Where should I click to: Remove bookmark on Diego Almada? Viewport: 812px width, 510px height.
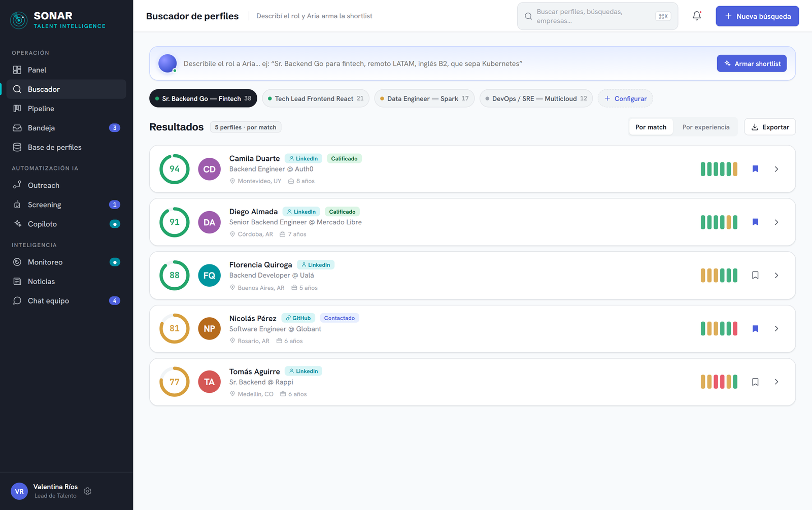pyautogui.click(x=755, y=222)
